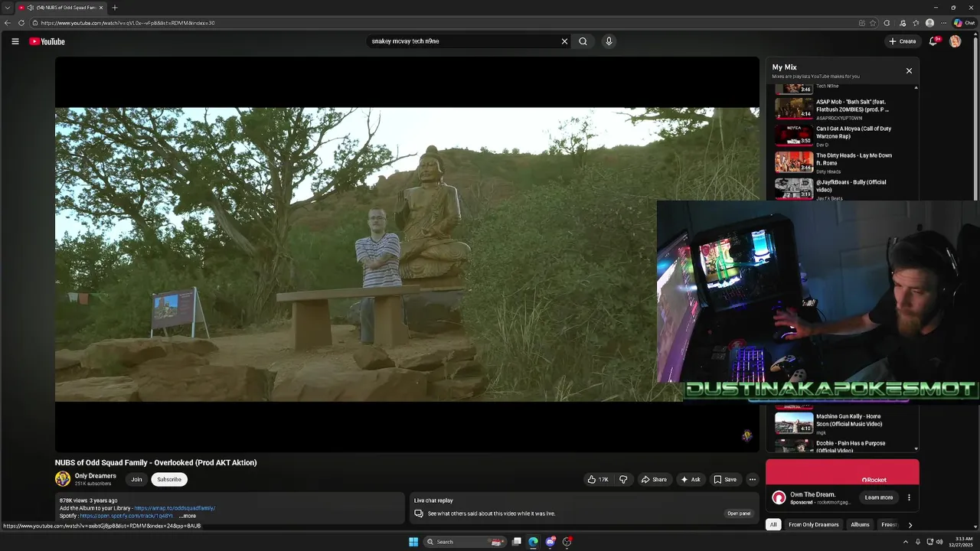Screen dimensions: 980x551
Task: Show more filter chips with the arrow
Action: coord(910,525)
